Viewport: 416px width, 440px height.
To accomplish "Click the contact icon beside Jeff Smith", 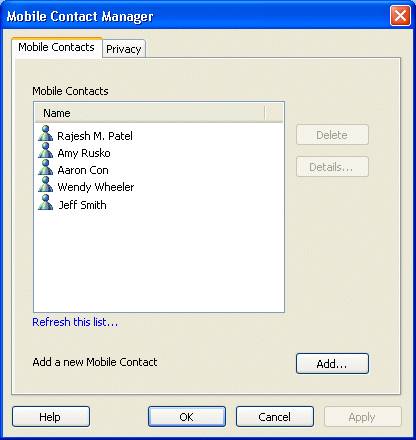I will click(45, 203).
